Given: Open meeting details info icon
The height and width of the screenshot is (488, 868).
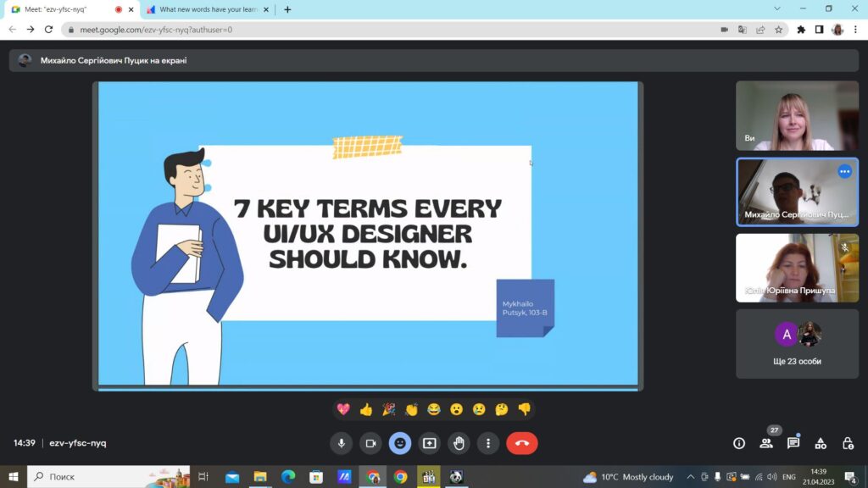Looking at the screenshot, I should pyautogui.click(x=739, y=443).
